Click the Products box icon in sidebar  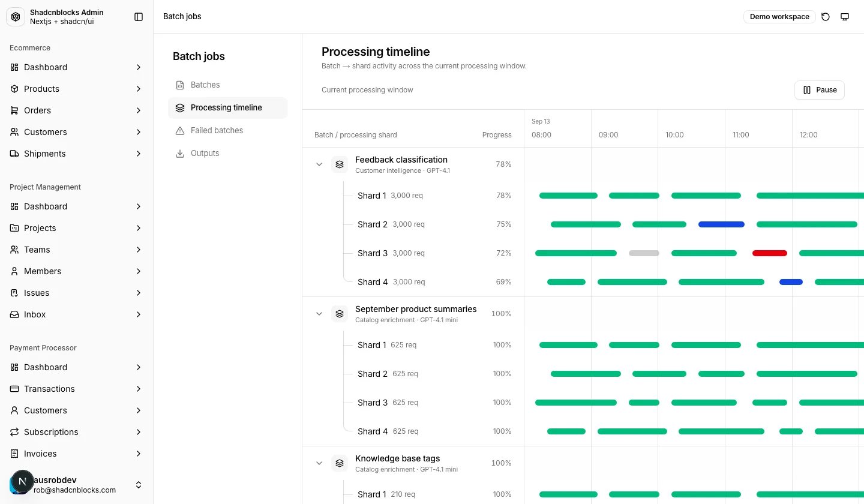tap(14, 89)
